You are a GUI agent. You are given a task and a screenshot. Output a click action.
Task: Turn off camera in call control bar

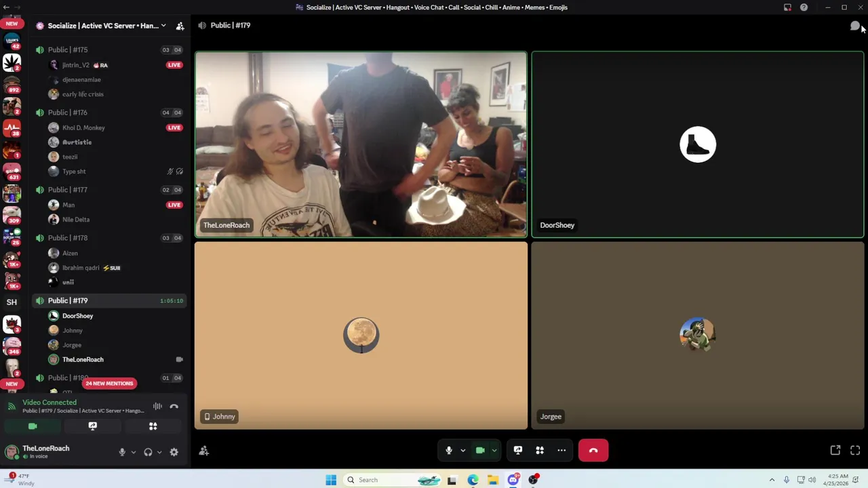(480, 450)
